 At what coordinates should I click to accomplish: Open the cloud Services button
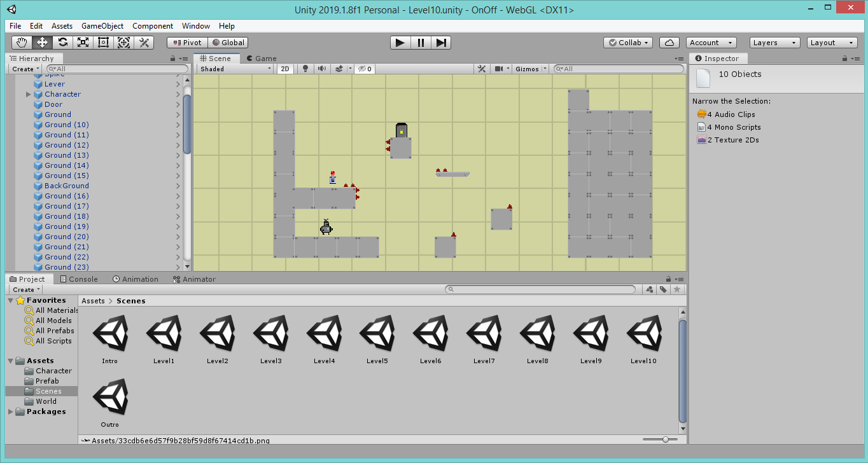tap(669, 43)
